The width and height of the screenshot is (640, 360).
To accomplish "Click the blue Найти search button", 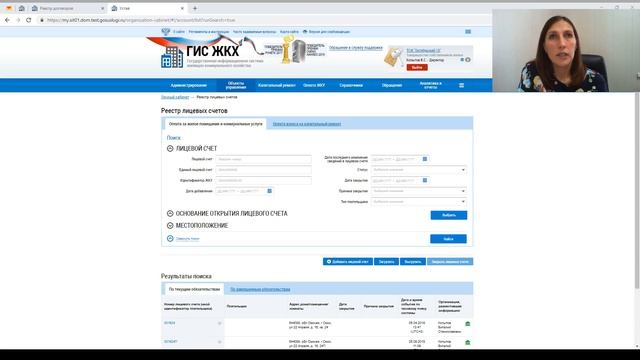I will [x=448, y=239].
